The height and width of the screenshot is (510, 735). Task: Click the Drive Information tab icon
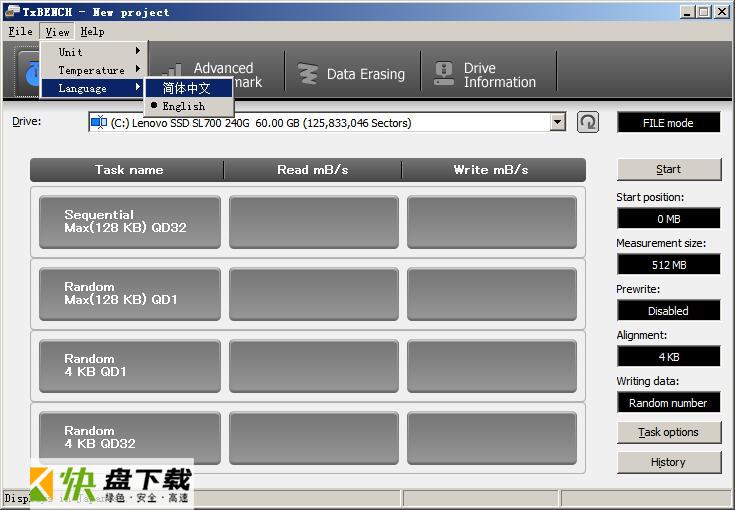coord(444,74)
